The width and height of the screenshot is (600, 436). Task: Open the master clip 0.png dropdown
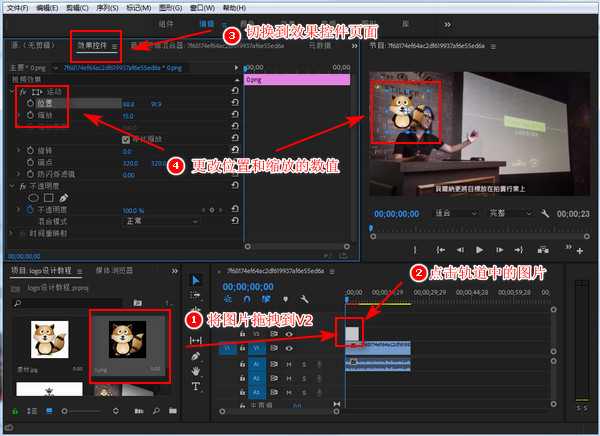(56, 68)
